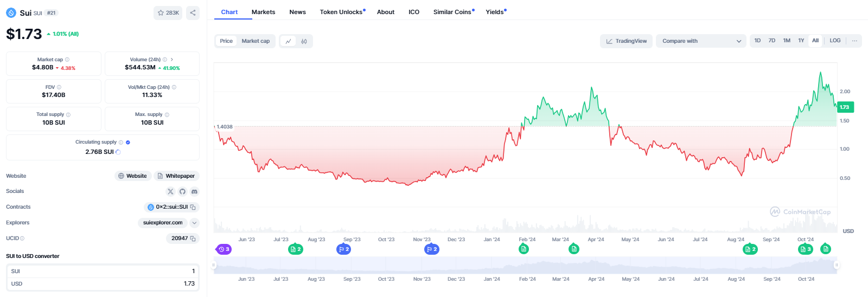The width and height of the screenshot is (868, 297).
Task: Open volume details with the Volume (24h) arrow
Action: (172, 60)
